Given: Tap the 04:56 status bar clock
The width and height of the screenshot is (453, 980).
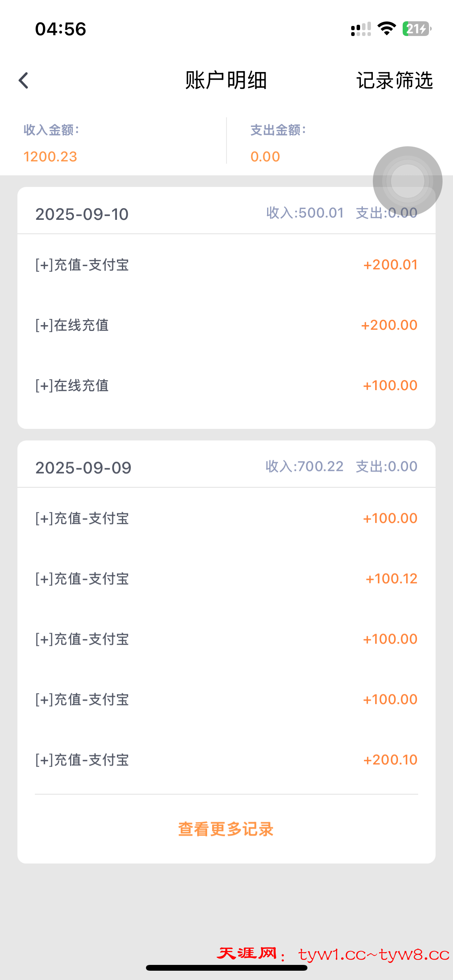Looking at the screenshot, I should point(61,29).
